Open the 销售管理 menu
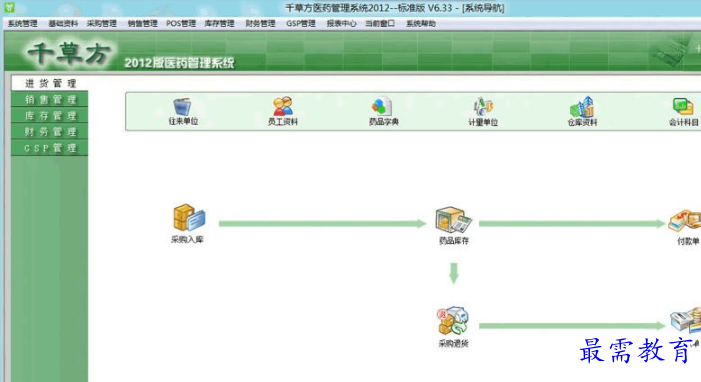This screenshot has width=701, height=382. (142, 24)
